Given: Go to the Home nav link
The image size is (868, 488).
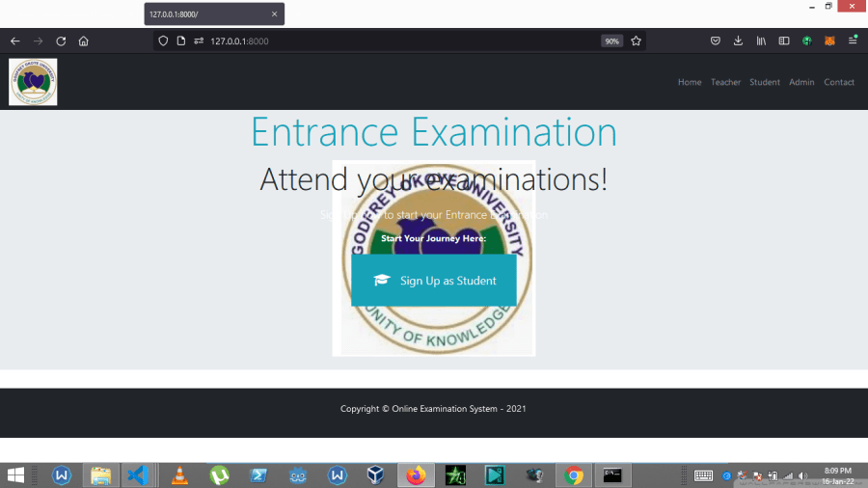Looking at the screenshot, I should (x=690, y=82).
